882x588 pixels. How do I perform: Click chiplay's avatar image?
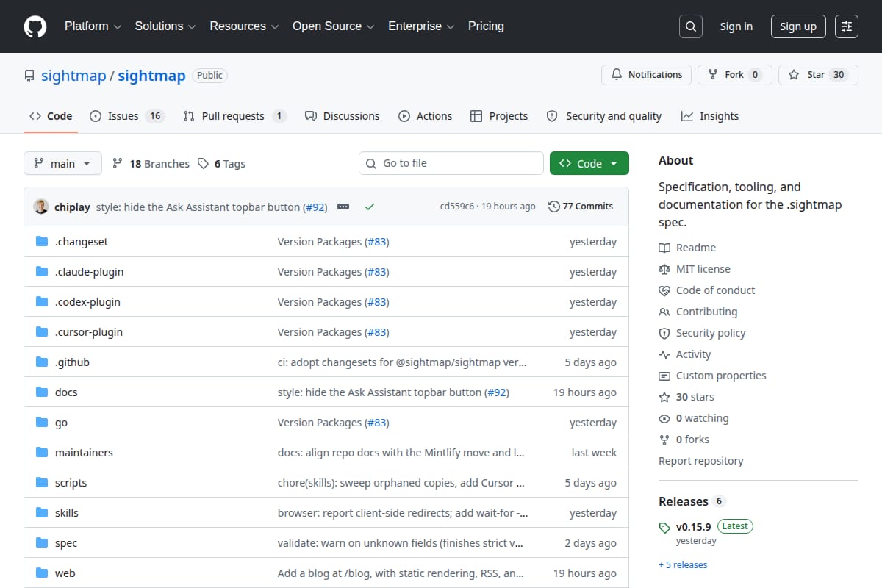click(41, 207)
